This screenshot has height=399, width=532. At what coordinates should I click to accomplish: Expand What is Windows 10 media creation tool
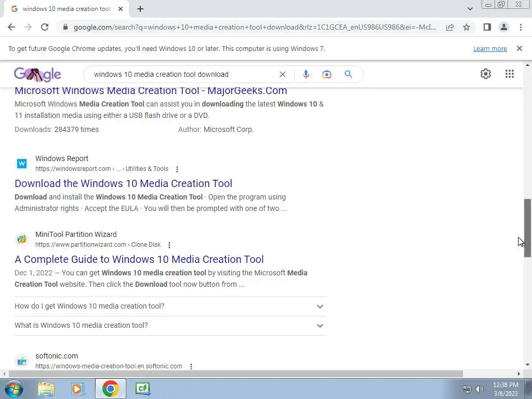[170, 326]
